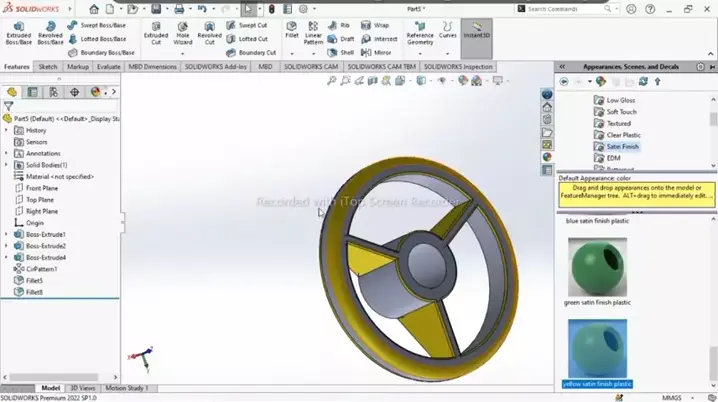Select the Front Plane in tree
718x402 pixels.
[41, 188]
